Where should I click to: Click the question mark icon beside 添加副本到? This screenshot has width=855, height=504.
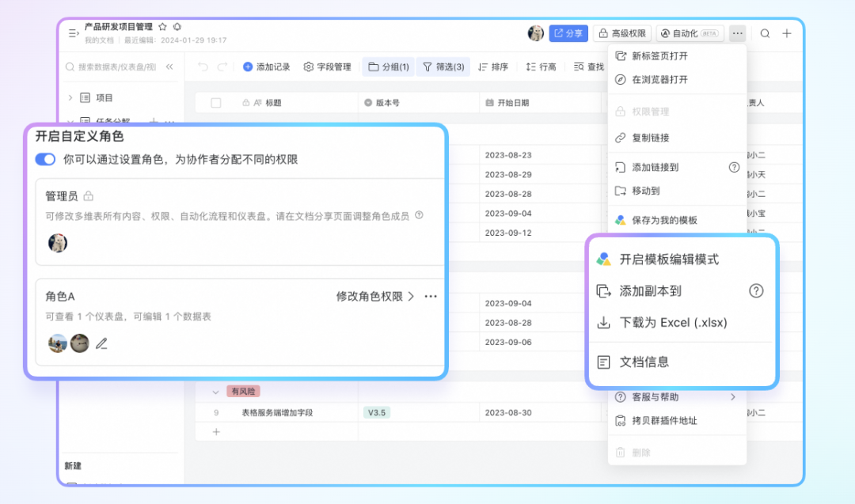click(x=756, y=290)
